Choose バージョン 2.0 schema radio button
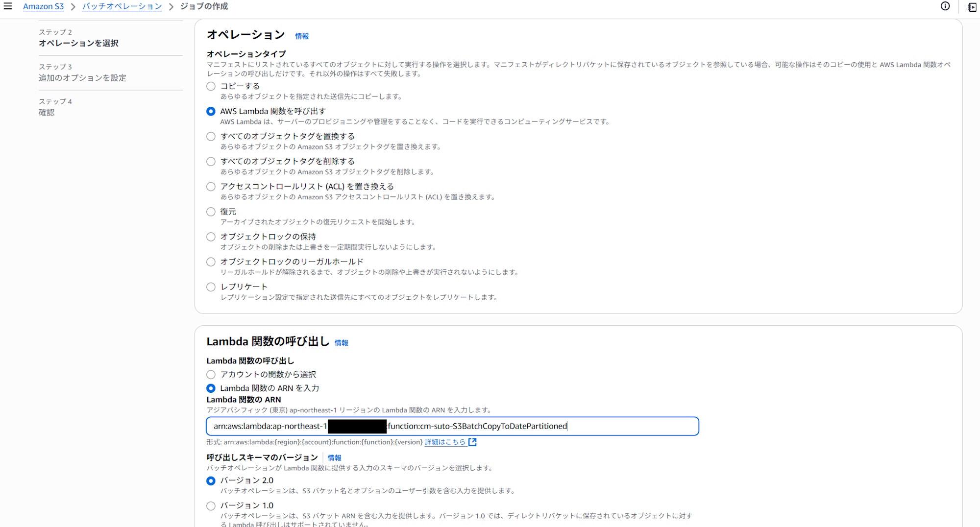Image resolution: width=980 pixels, height=527 pixels. tap(211, 481)
